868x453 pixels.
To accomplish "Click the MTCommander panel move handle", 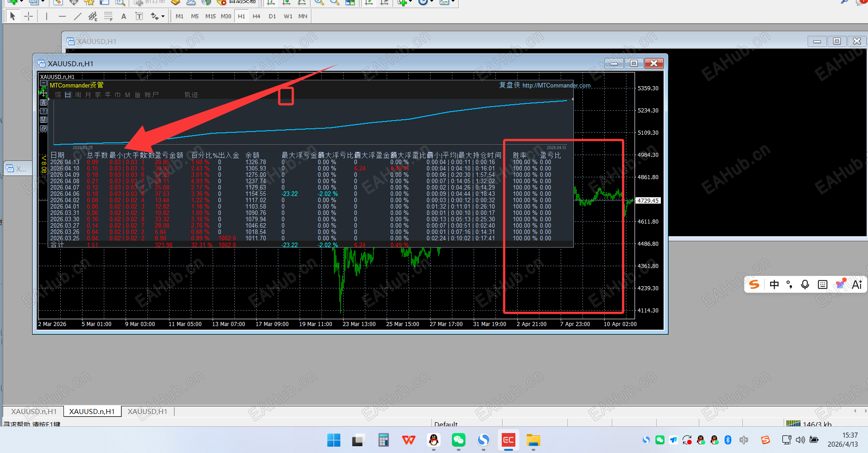I will [x=44, y=93].
